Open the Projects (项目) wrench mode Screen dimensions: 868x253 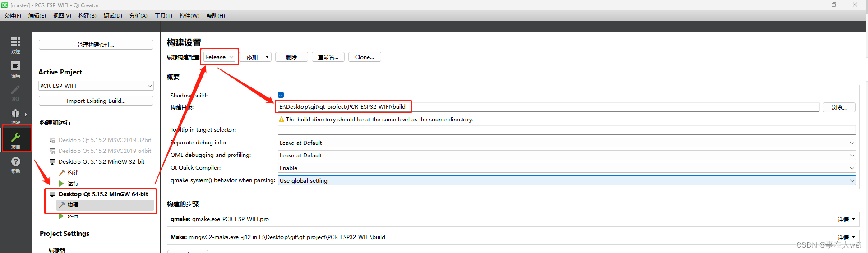[x=16, y=140]
